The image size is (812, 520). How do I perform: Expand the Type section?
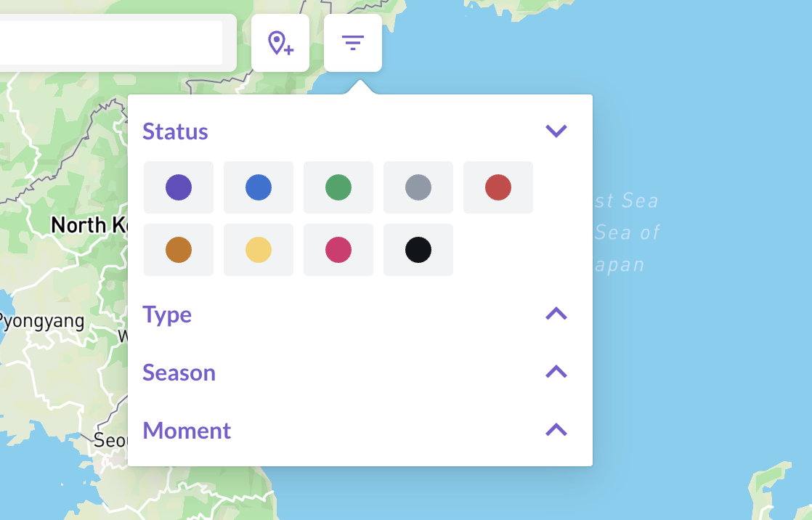point(556,314)
